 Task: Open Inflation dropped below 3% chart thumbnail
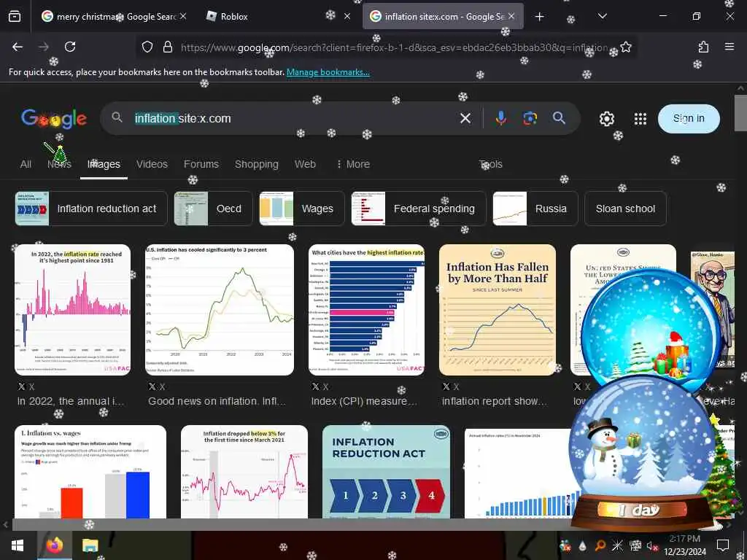[244, 472]
